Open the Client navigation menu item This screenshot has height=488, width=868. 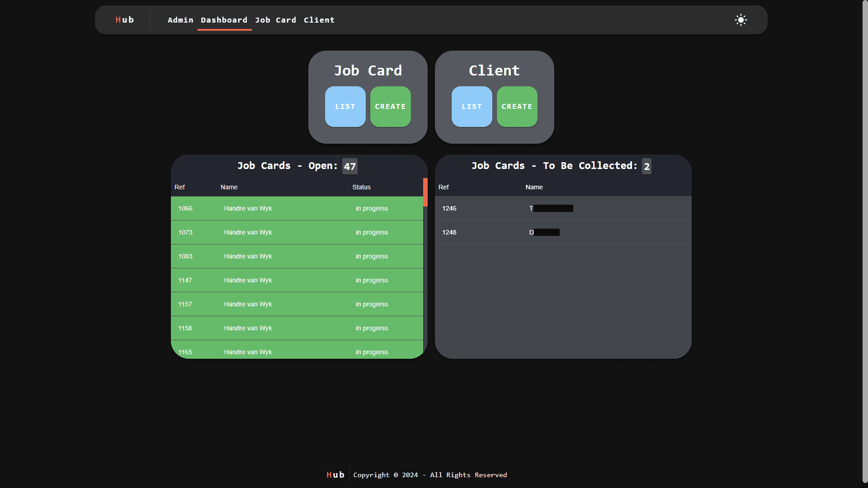pyautogui.click(x=319, y=20)
